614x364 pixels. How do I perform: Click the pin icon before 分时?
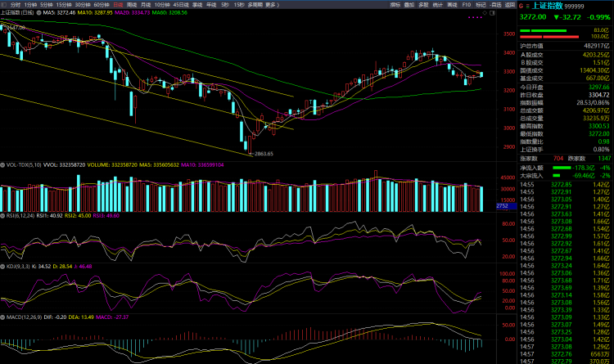(x=4, y=5)
